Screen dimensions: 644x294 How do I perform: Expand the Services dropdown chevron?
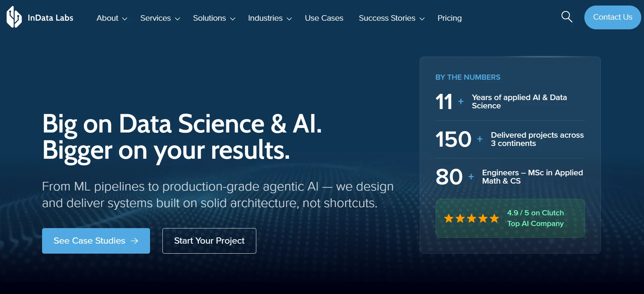click(x=177, y=19)
